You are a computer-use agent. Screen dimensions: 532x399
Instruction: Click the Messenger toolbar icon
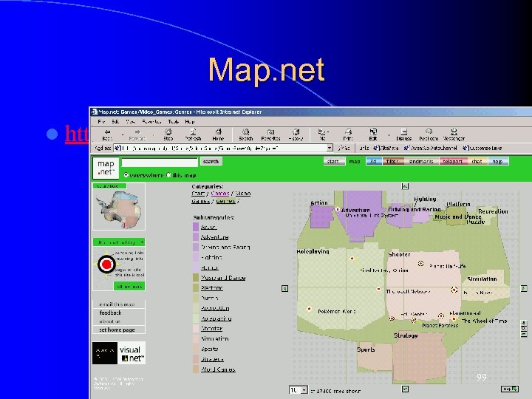(x=454, y=134)
